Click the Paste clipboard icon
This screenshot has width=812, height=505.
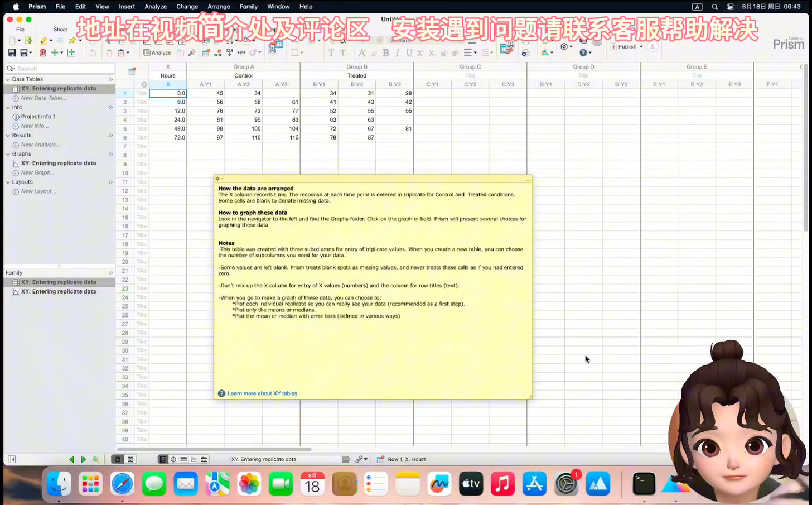click(120, 52)
